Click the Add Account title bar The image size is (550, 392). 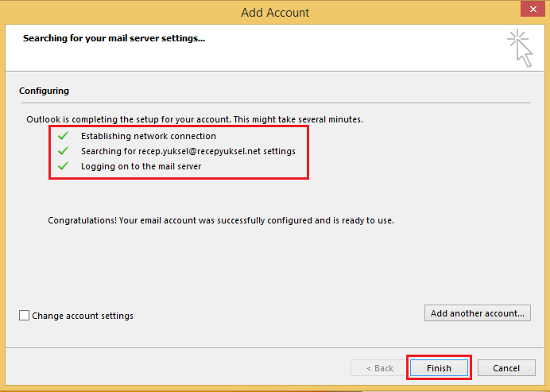click(x=275, y=12)
